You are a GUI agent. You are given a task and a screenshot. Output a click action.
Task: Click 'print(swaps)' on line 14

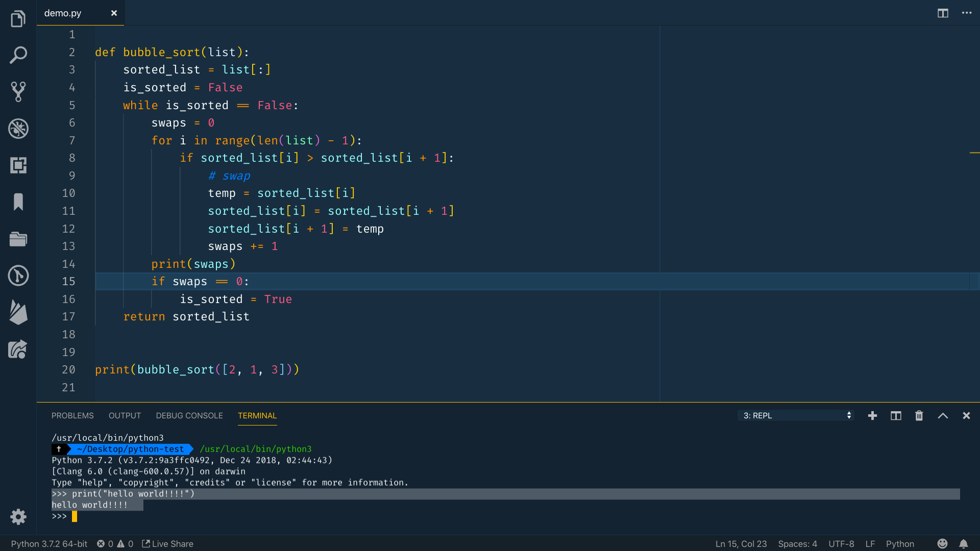(193, 264)
